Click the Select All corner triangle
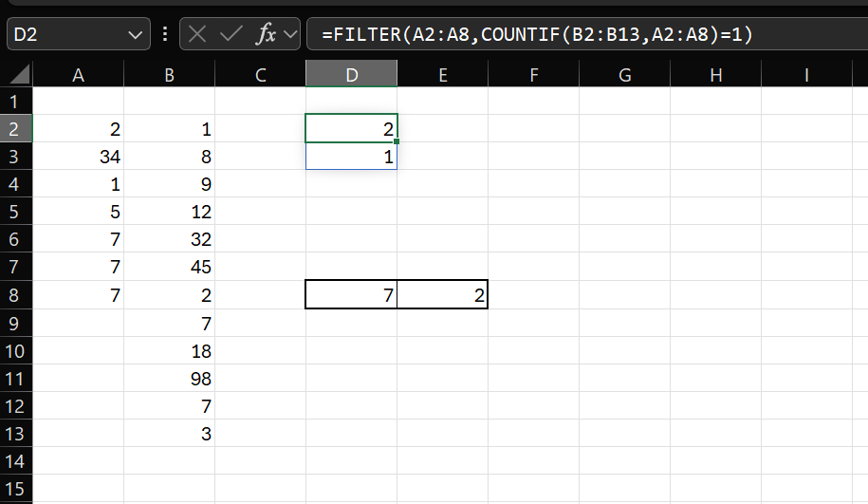 19,74
